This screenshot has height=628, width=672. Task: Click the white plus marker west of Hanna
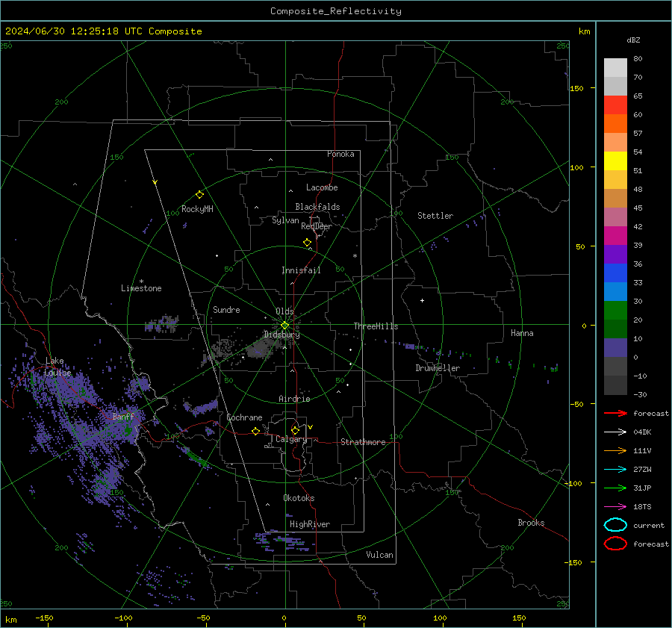pos(422,300)
